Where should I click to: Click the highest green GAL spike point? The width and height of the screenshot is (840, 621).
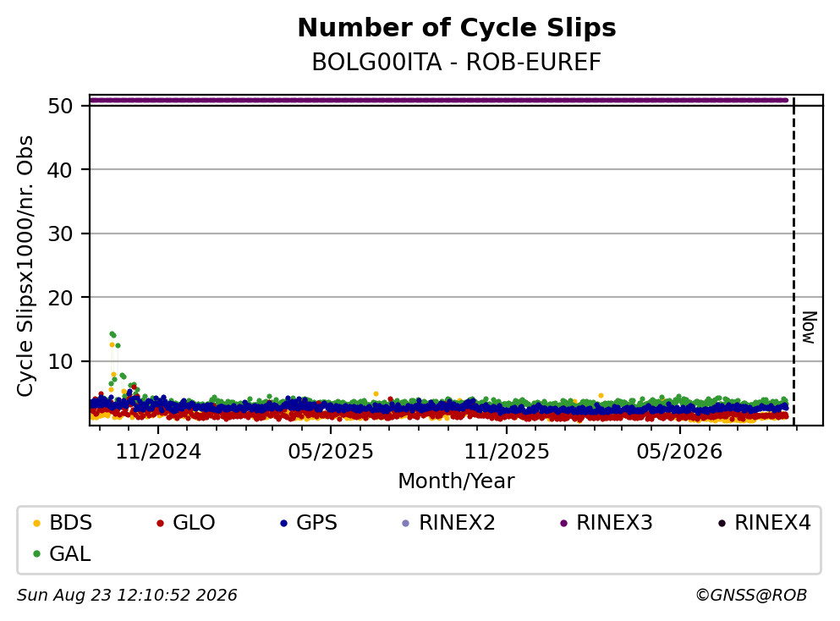click(x=112, y=334)
